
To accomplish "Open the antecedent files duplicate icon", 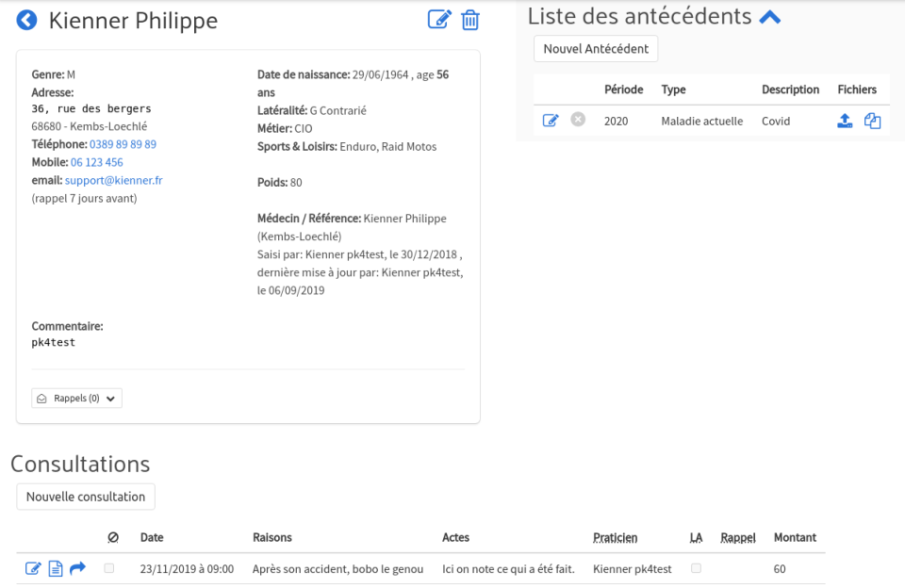I will [x=871, y=120].
